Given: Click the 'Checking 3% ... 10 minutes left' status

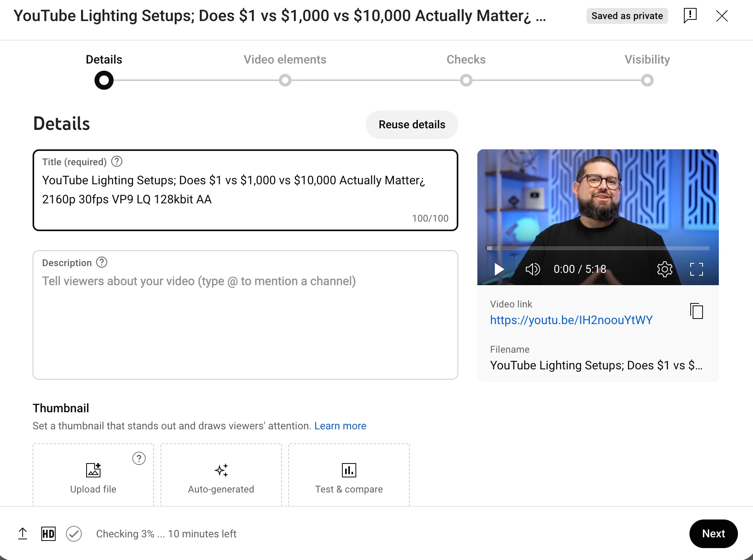Looking at the screenshot, I should 166,534.
